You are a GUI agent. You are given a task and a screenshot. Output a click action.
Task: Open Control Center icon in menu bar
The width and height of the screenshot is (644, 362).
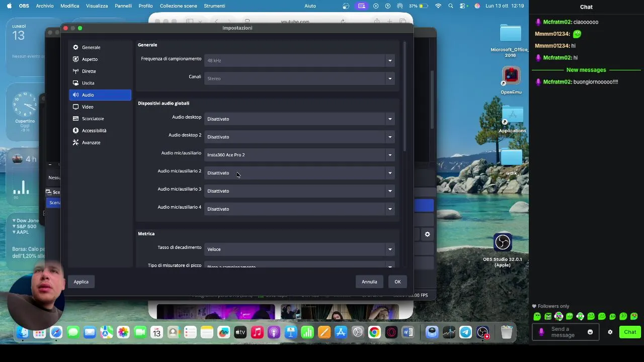463,6
